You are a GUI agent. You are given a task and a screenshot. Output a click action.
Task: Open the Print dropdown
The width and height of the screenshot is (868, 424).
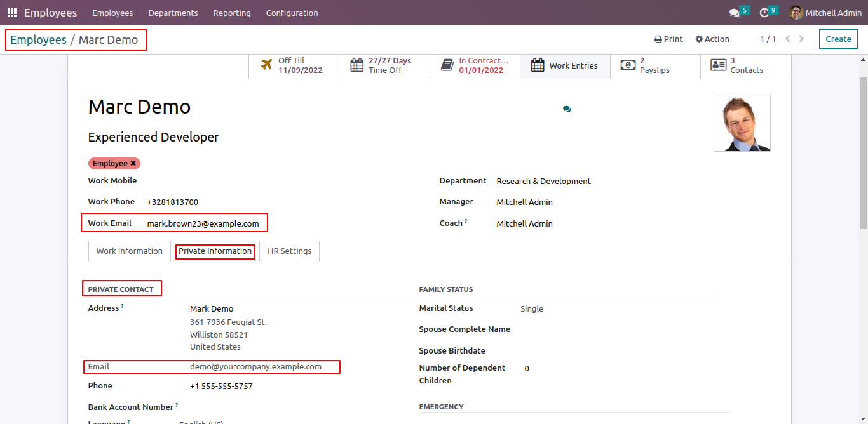click(668, 39)
